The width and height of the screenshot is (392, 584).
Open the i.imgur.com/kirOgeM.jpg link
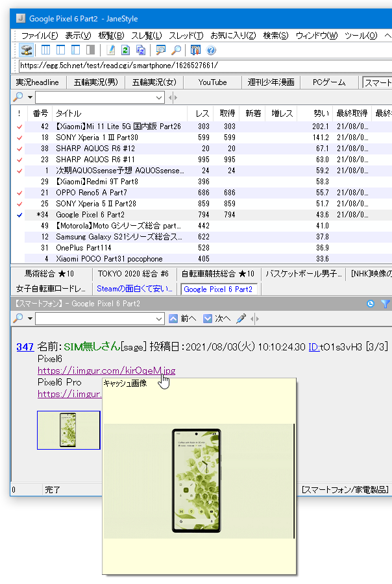pos(106,371)
